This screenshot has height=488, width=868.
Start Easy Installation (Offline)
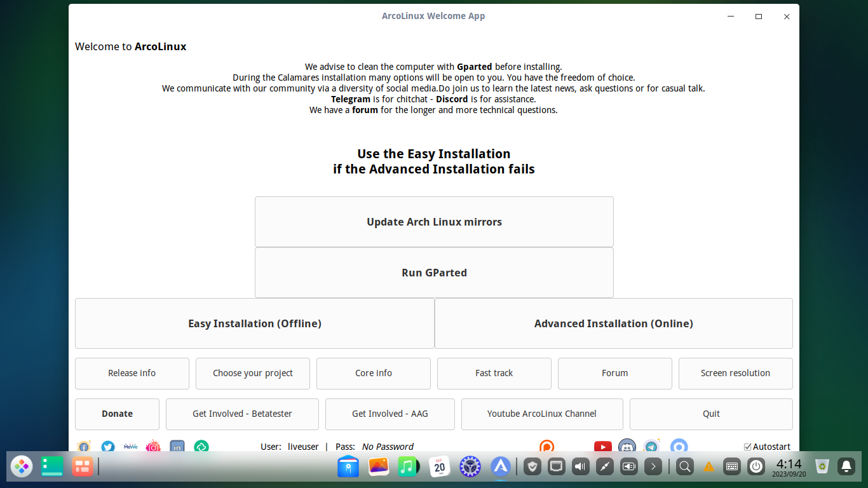(255, 323)
